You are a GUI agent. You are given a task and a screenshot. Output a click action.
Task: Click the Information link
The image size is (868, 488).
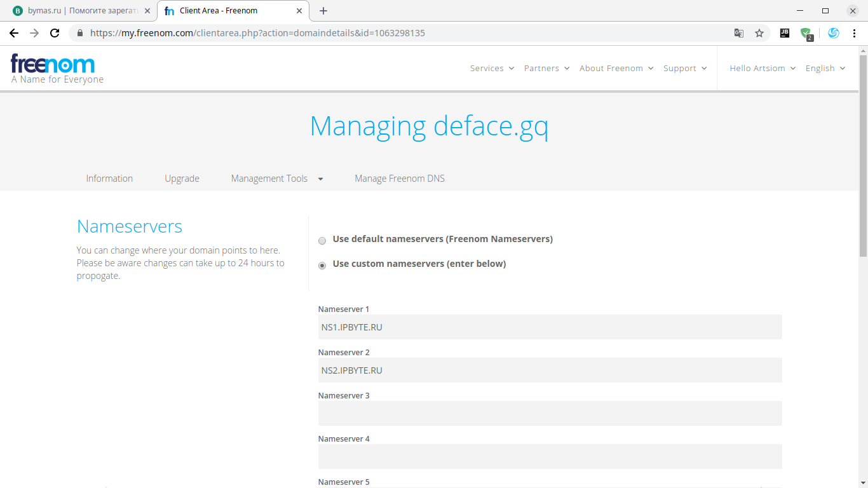click(x=109, y=179)
